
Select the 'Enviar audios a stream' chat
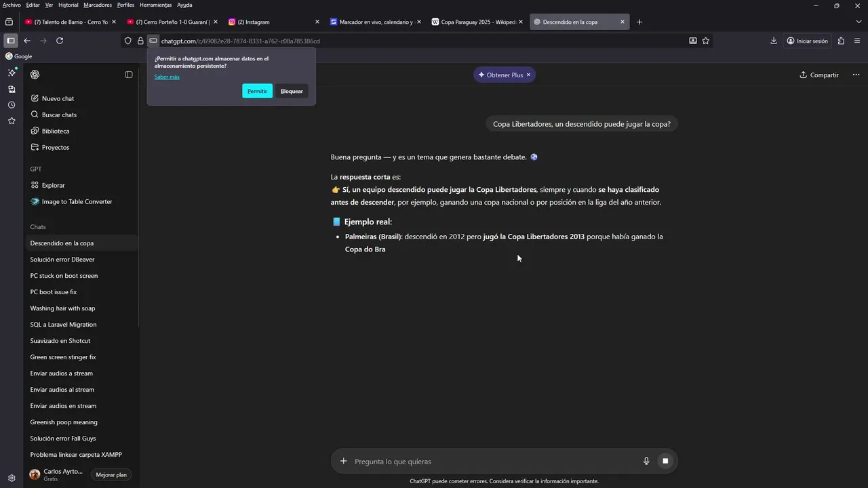point(81,373)
